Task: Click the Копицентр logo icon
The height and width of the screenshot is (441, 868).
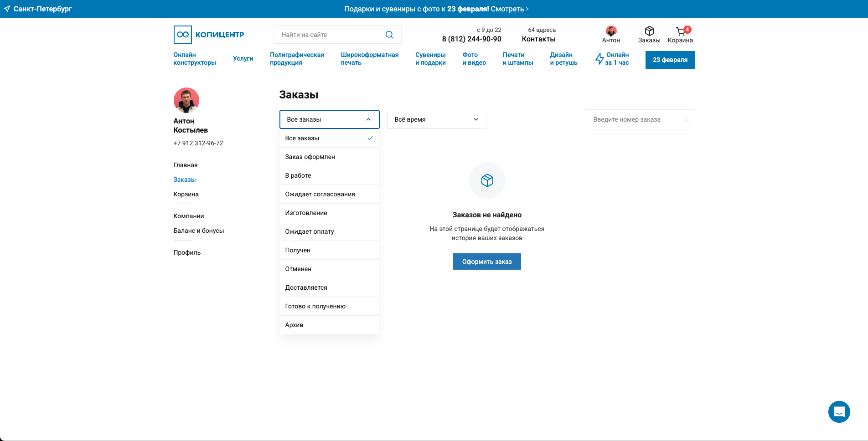Action: click(183, 35)
